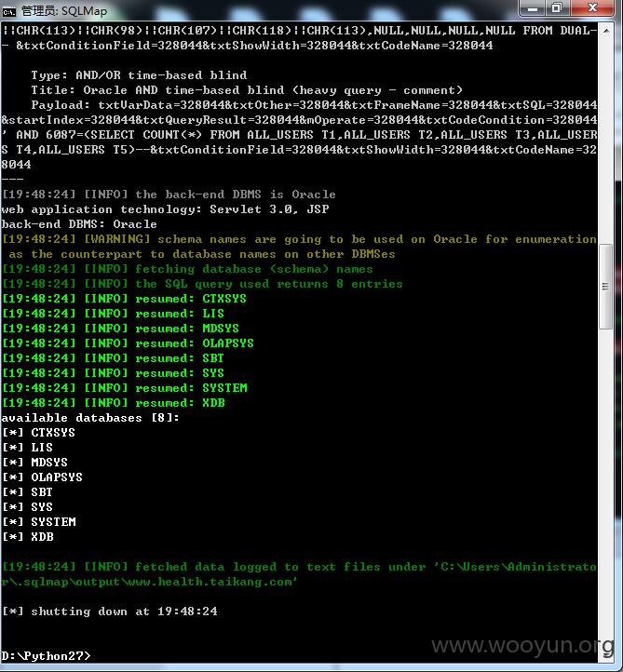Click "web application technology: Servlet 3.0, JSP"
The width and height of the screenshot is (623, 672).
[x=165, y=209]
